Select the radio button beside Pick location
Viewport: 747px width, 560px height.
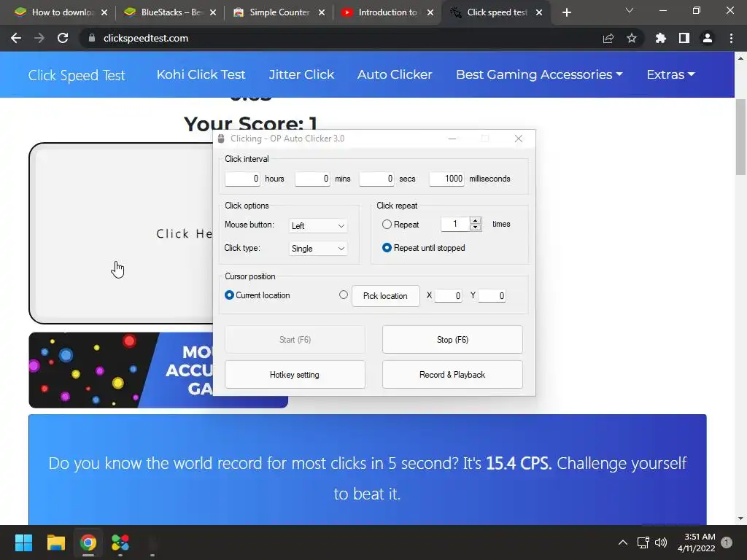coord(344,295)
